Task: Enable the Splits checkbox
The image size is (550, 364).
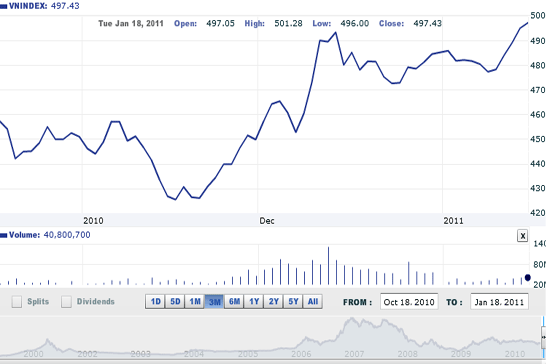Action: [x=16, y=302]
